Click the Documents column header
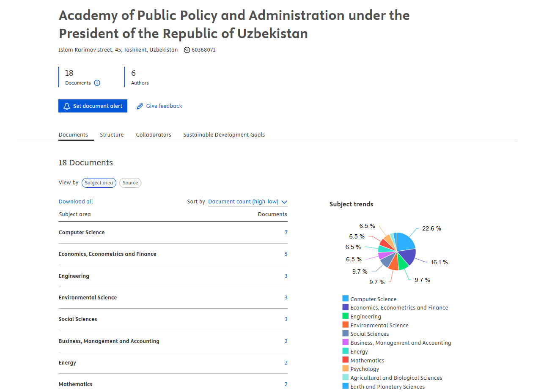 pos(272,214)
